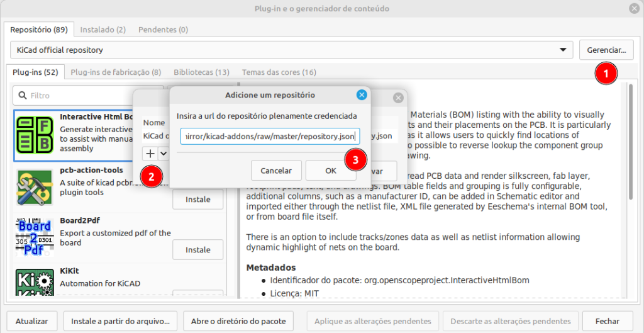
Task: Open the KiCad official repository dropdown
Action: 291,50
